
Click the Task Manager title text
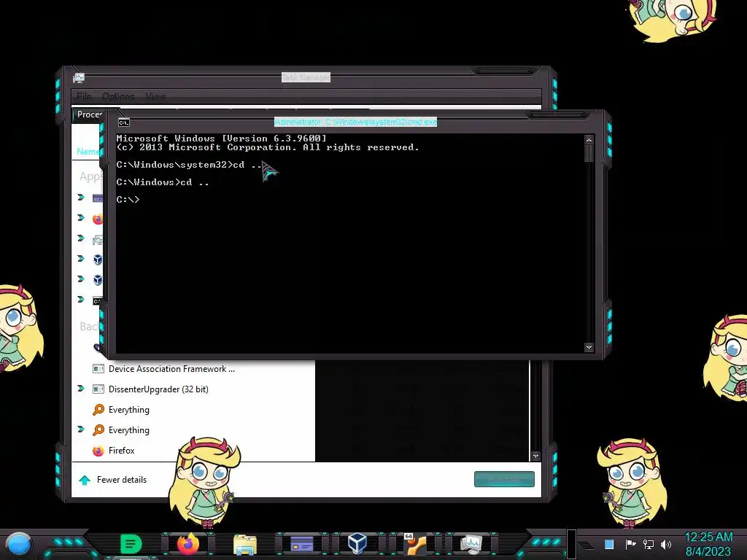tap(306, 77)
